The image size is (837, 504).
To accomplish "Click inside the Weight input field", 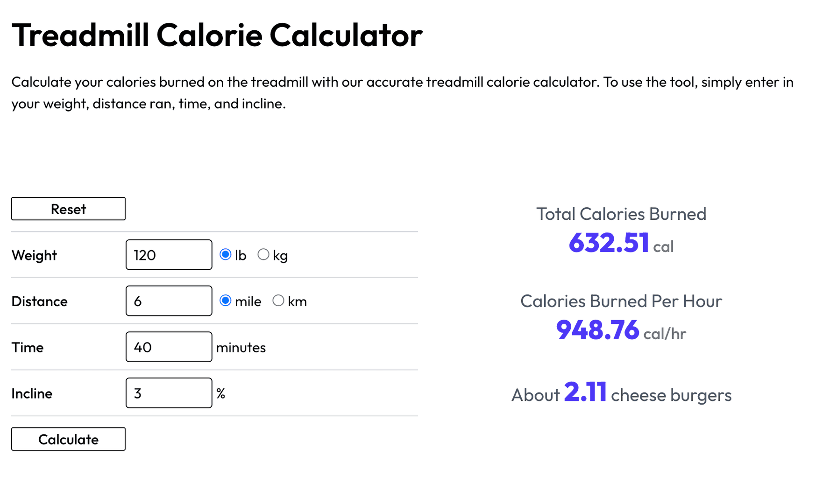I will point(168,255).
